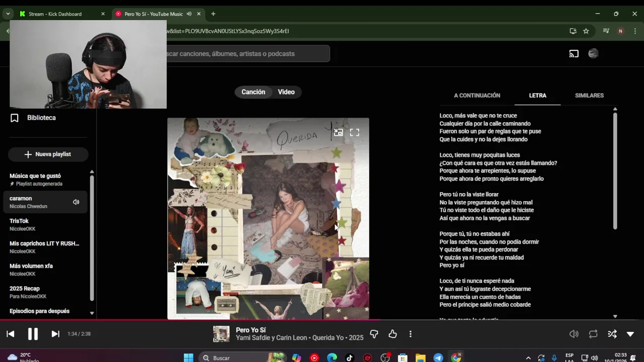The width and height of the screenshot is (644, 362).
Task: Open the SIMILARES tab
Action: (x=589, y=96)
